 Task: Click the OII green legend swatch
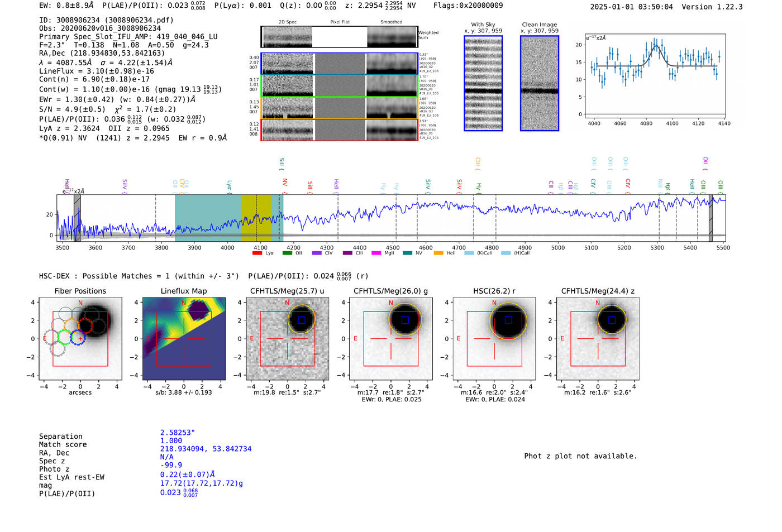pyautogui.click(x=287, y=253)
